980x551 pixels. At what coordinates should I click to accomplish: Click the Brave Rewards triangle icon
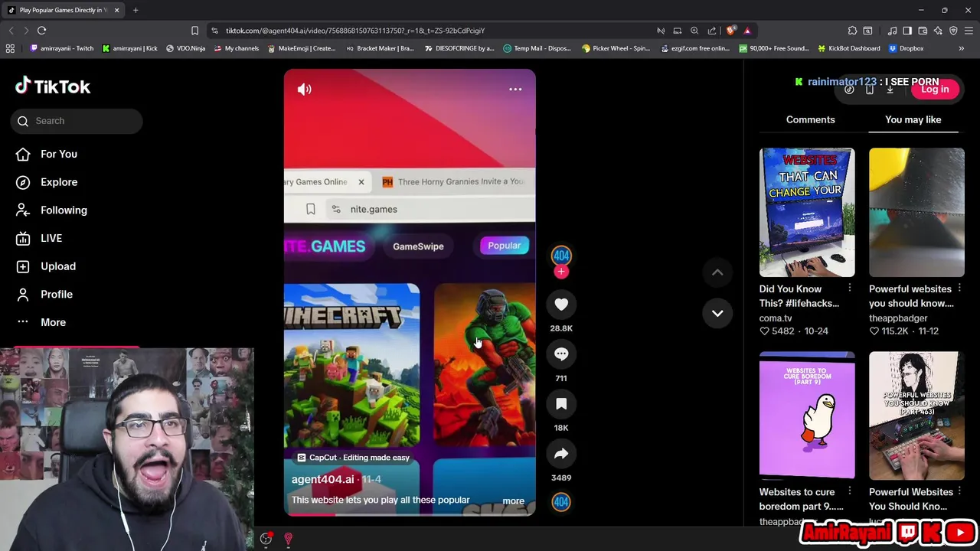[x=747, y=31]
